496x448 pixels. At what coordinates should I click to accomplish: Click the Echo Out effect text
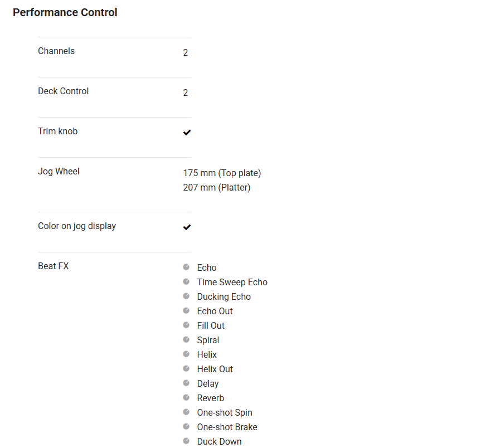pyautogui.click(x=215, y=311)
